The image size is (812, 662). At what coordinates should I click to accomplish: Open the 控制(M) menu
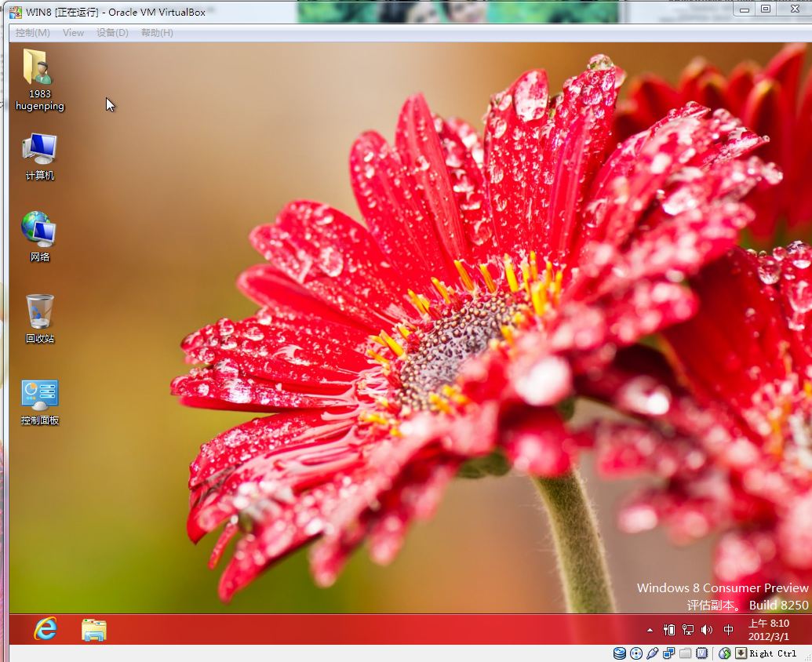click(x=33, y=33)
